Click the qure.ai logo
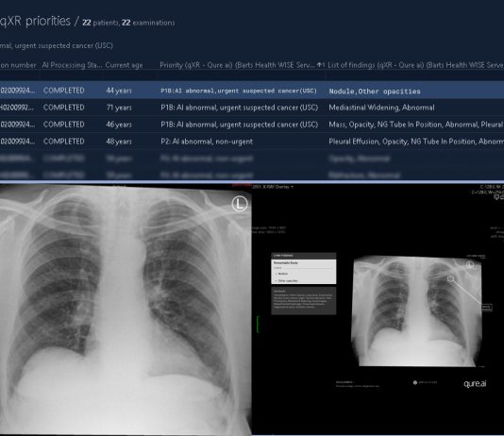Image resolution: width=504 pixels, height=436 pixels. coord(475,384)
